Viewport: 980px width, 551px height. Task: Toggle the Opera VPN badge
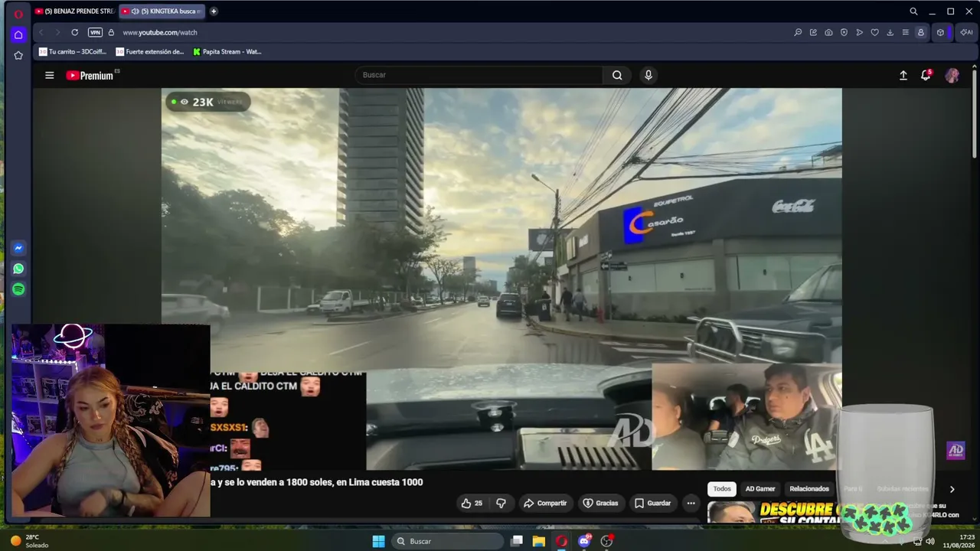coord(95,32)
